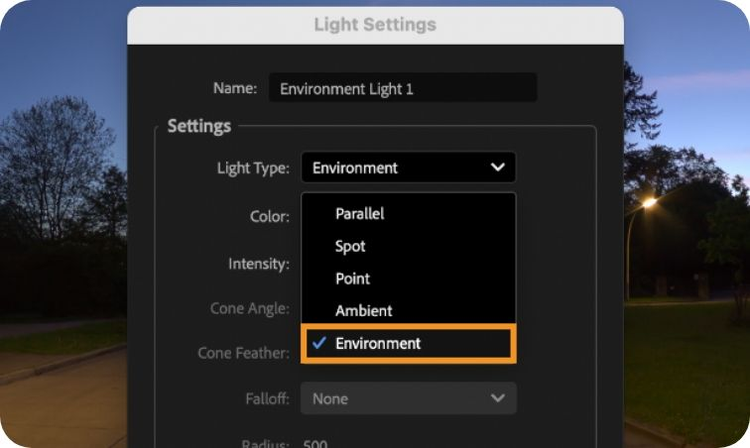750x448 pixels.
Task: Choose the highlighted Environment menu entry
Action: point(379,343)
